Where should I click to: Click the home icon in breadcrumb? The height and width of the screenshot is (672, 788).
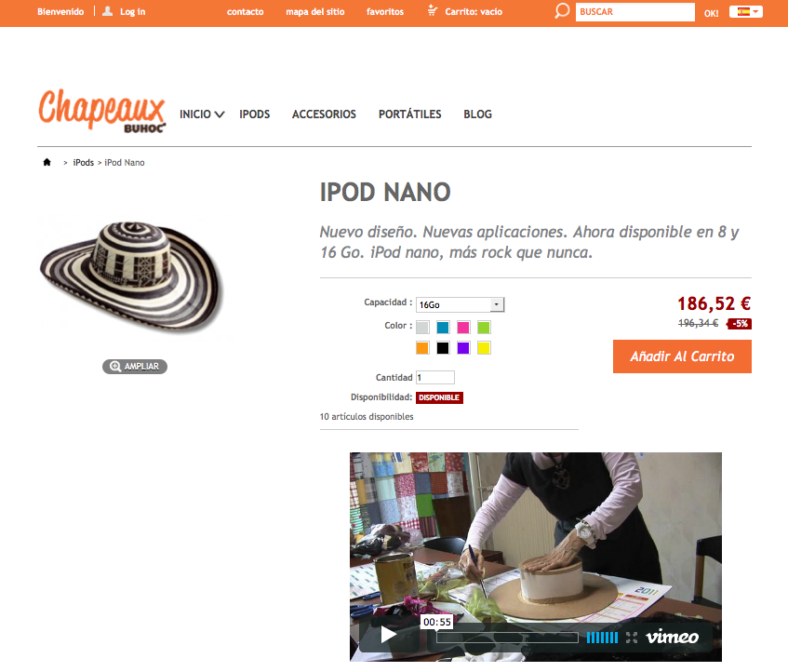[47, 162]
